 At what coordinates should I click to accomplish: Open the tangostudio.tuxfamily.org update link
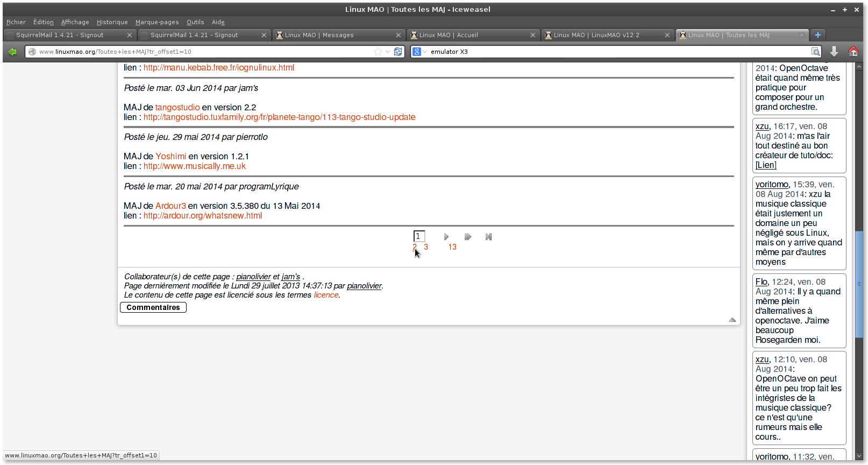click(x=280, y=117)
